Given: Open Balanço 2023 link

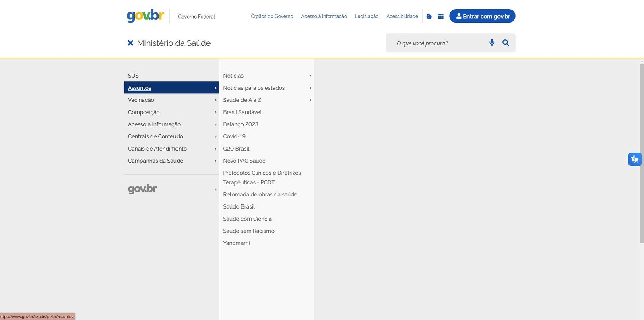Looking at the screenshot, I should (241, 124).
